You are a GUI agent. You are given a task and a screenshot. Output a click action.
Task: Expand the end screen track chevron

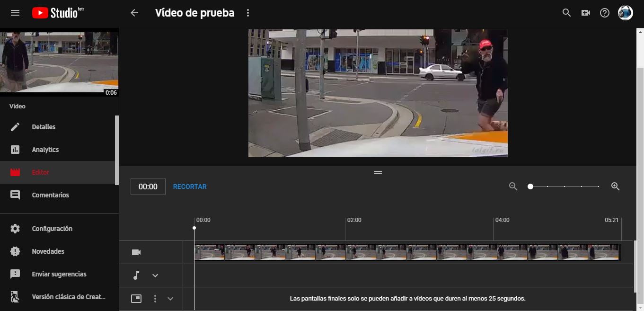(170, 299)
